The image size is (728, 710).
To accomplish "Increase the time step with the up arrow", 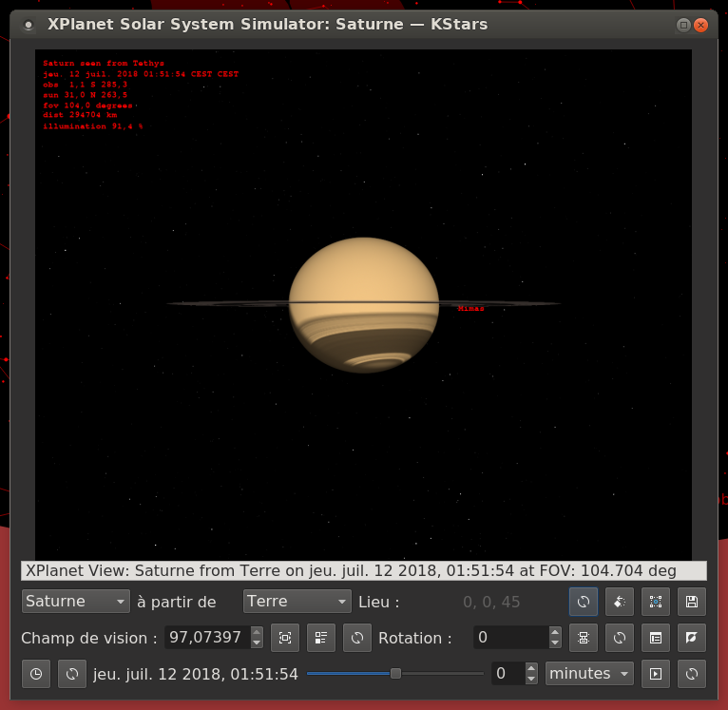I will tap(531, 668).
